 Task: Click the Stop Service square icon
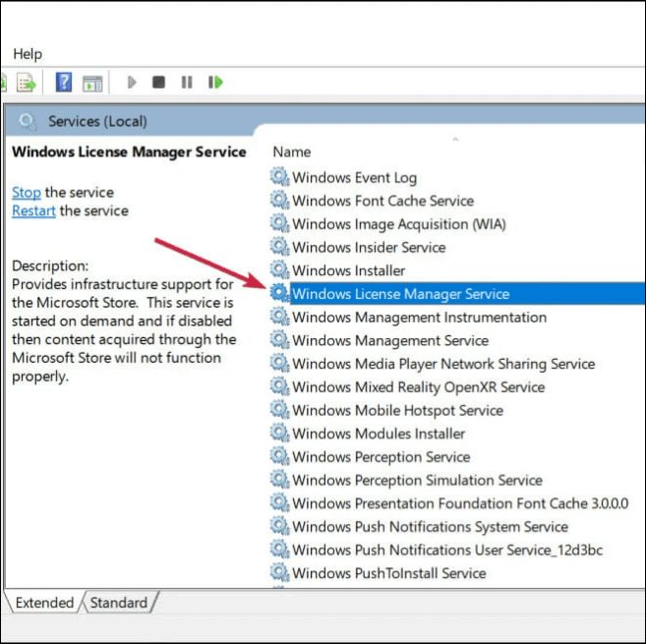(158, 82)
